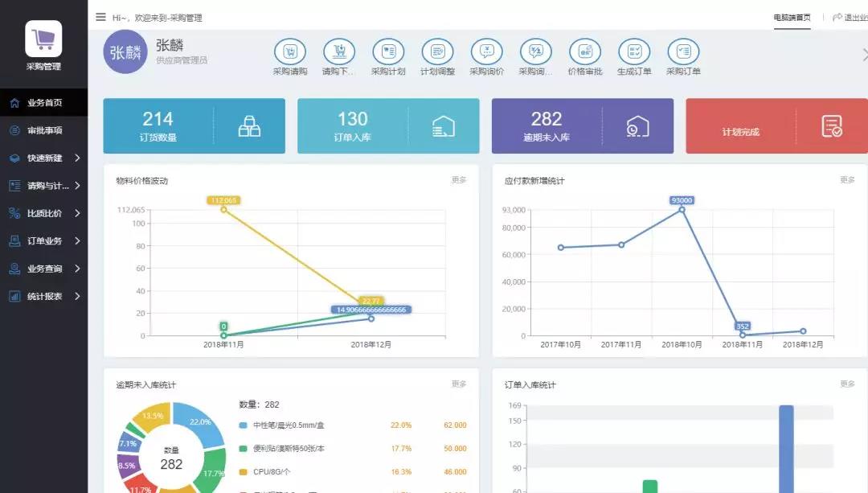Click the 62.000 value in legend
868x493 pixels.
pos(455,425)
